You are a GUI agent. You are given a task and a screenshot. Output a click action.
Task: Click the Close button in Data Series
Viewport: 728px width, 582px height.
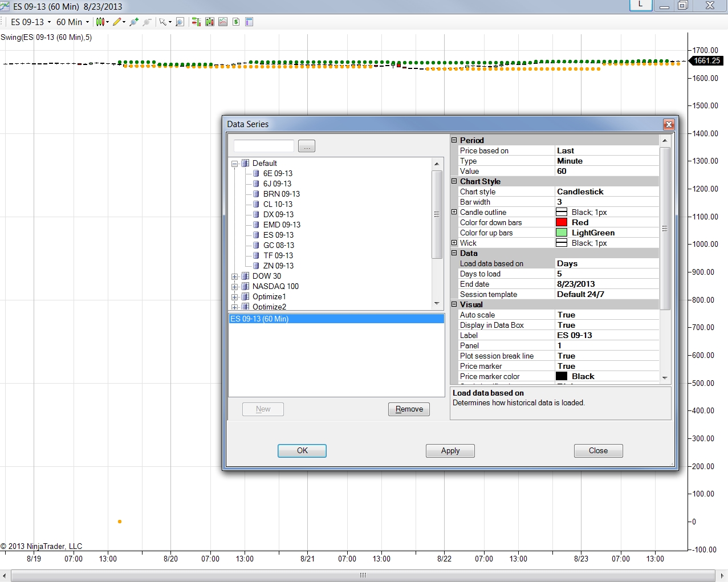(599, 451)
